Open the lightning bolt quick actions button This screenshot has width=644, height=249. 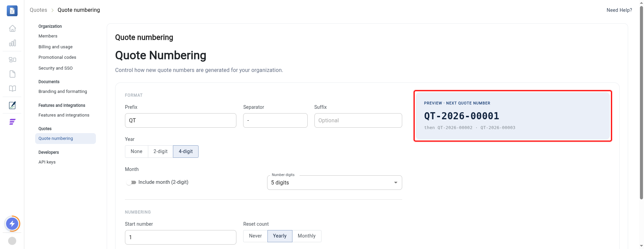[x=12, y=223]
